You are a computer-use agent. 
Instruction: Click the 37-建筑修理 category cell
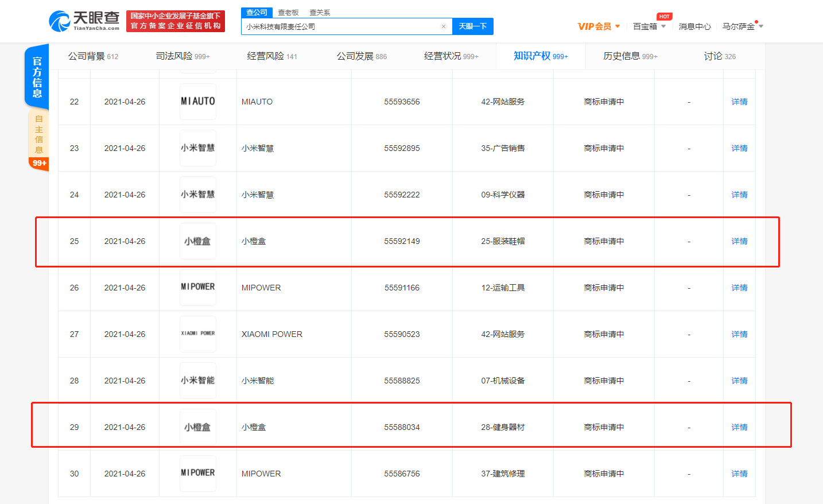(x=503, y=474)
